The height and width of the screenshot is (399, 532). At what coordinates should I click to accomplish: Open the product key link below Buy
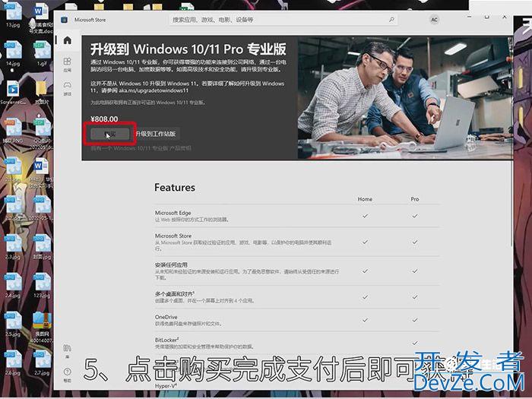click(141, 148)
